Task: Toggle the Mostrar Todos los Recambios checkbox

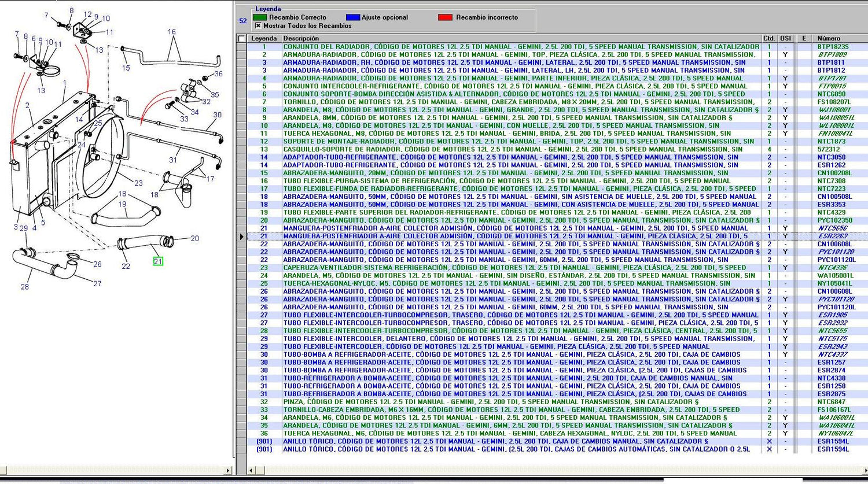Action: point(258,25)
